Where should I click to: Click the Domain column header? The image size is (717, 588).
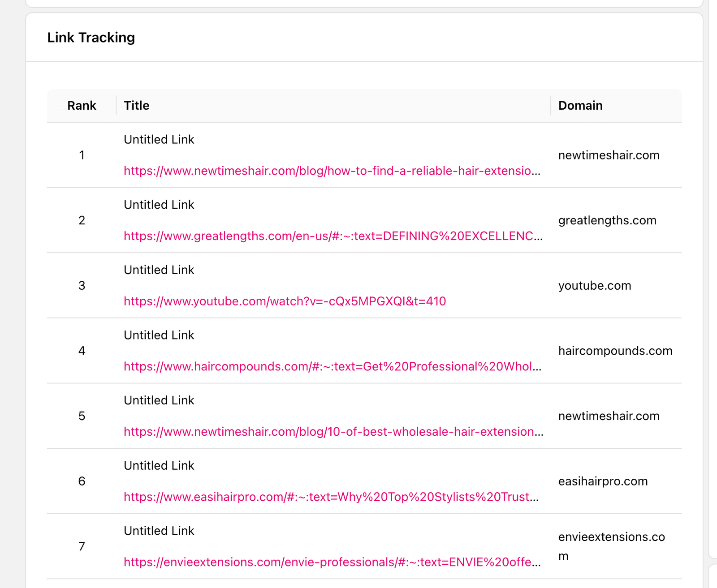click(580, 106)
